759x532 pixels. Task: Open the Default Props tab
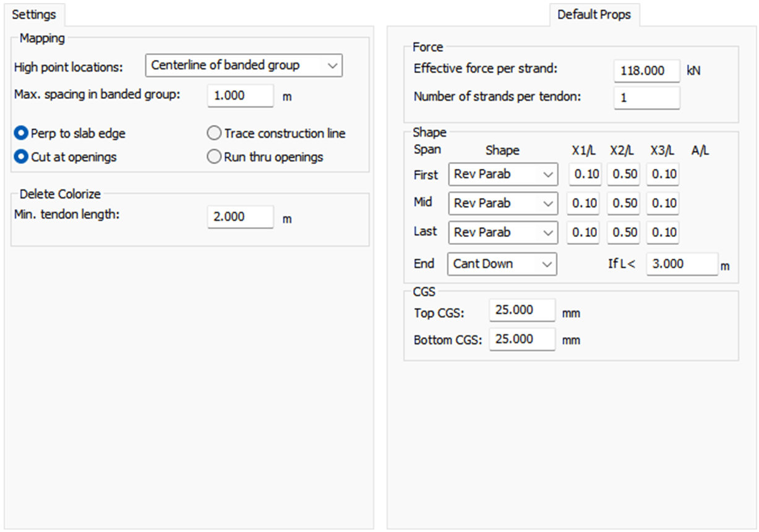point(594,14)
